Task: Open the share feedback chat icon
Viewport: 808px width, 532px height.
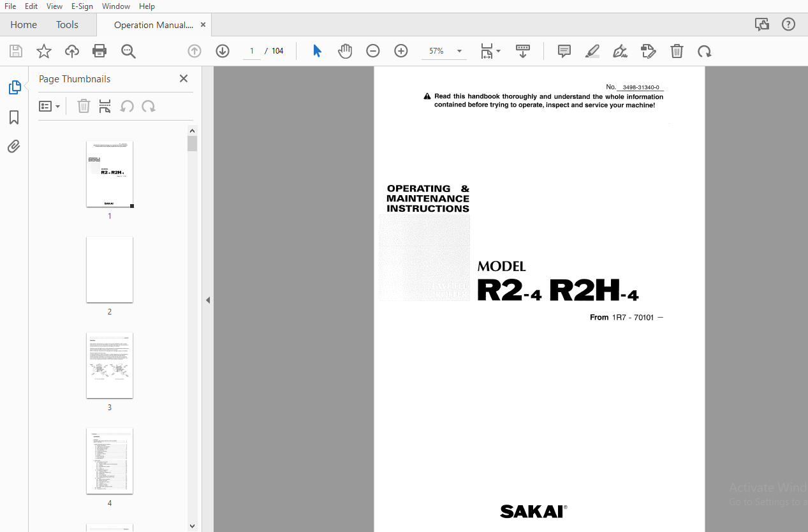Action: 761,24
